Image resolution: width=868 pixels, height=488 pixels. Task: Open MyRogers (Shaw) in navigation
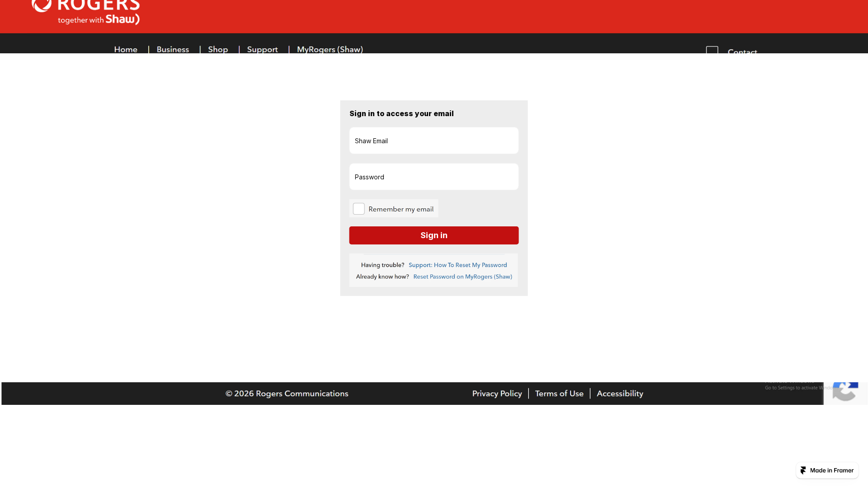(330, 49)
